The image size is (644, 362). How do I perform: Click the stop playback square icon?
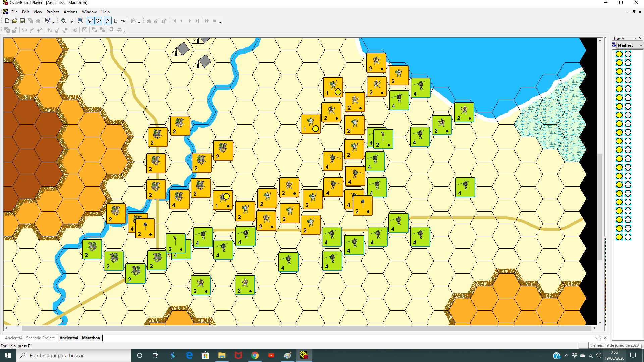(x=215, y=21)
